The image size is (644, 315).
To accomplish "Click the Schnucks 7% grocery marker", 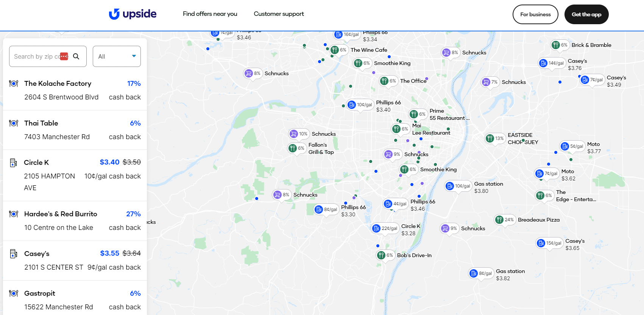I will tap(490, 82).
